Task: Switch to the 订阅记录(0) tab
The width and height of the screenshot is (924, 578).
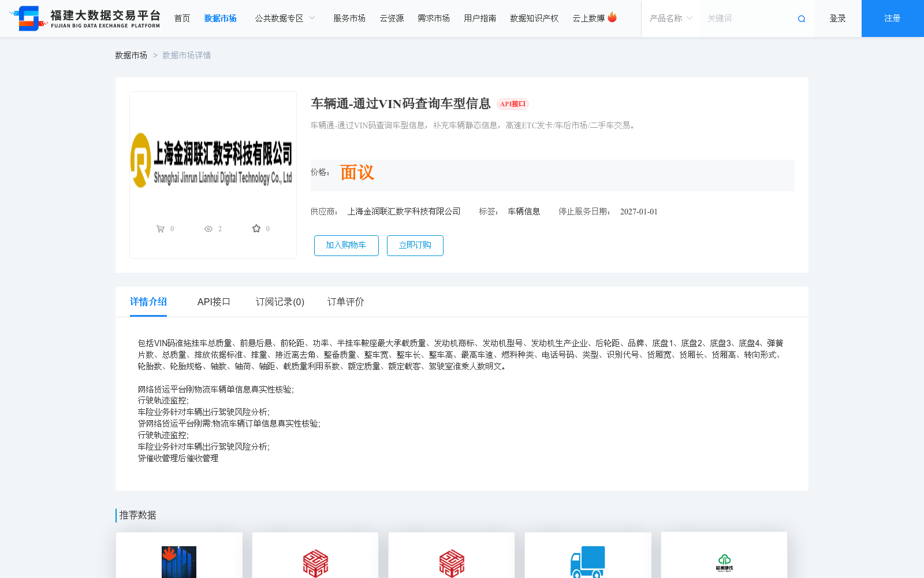Action: [280, 302]
